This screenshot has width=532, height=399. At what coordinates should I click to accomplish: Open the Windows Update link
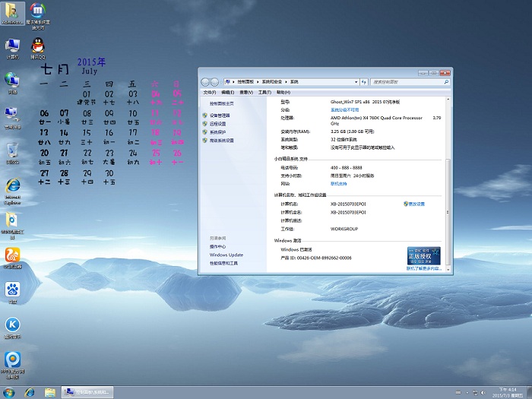tap(226, 255)
